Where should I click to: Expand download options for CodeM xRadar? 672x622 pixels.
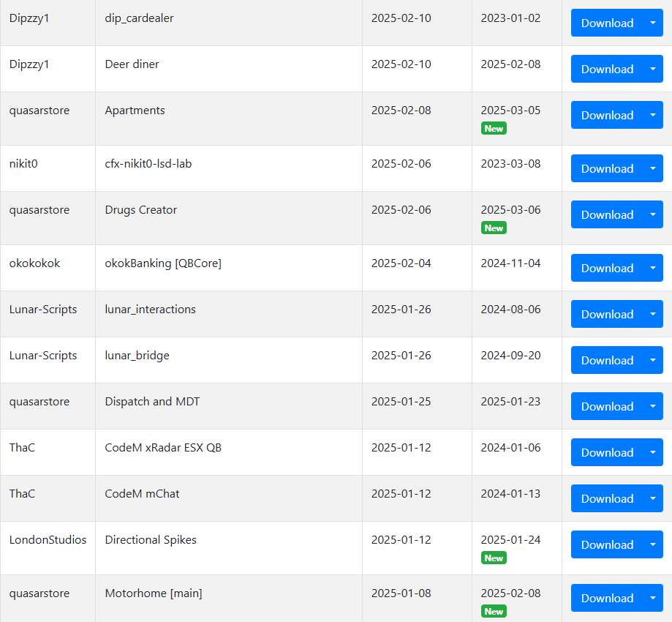(653, 452)
